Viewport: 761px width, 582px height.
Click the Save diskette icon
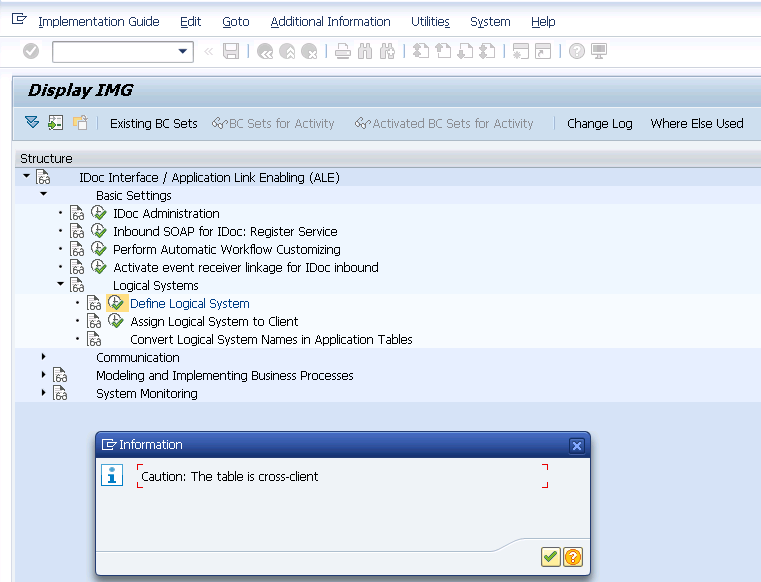[231, 51]
